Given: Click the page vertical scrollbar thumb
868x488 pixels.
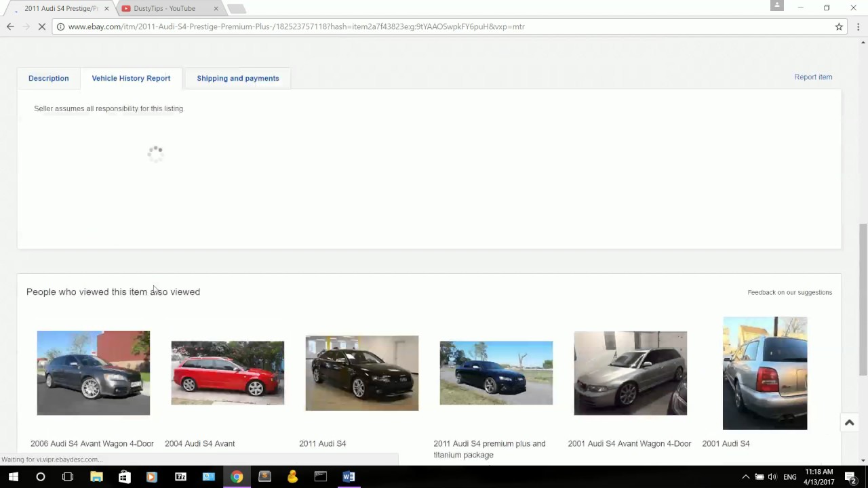Looking at the screenshot, I should pos(863,299).
